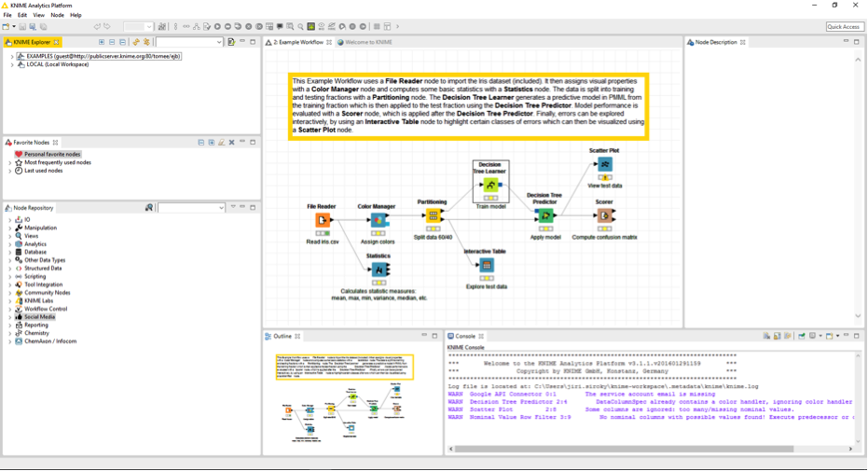Click expand all icon in KNIME Explorer
868x471 pixels.
pyautogui.click(x=102, y=42)
